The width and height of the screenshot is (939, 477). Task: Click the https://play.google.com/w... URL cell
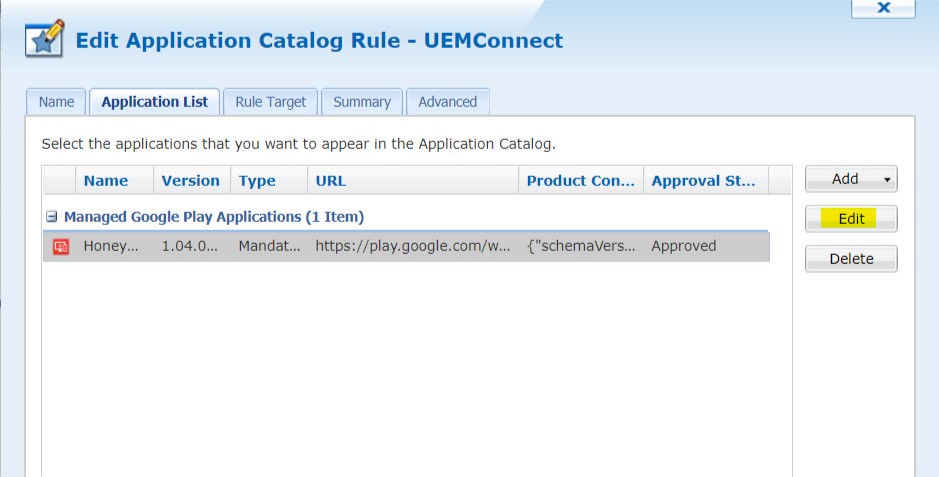point(413,246)
